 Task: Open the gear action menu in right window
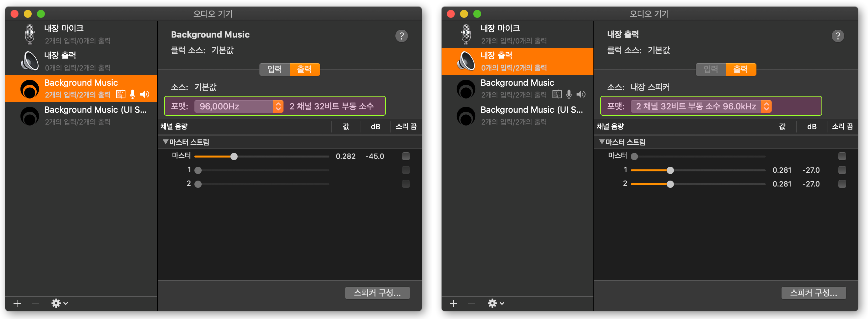tap(496, 303)
